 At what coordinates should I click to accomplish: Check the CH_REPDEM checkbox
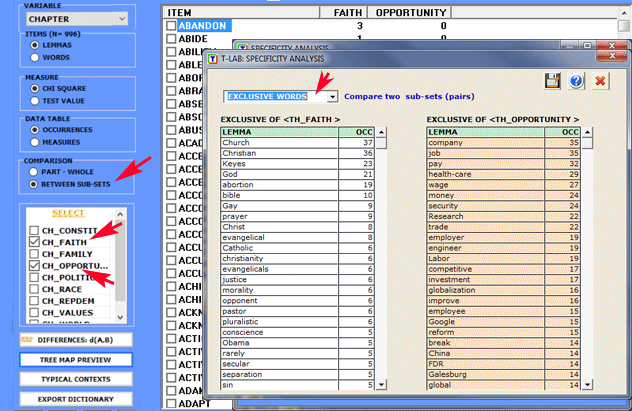coord(34,301)
